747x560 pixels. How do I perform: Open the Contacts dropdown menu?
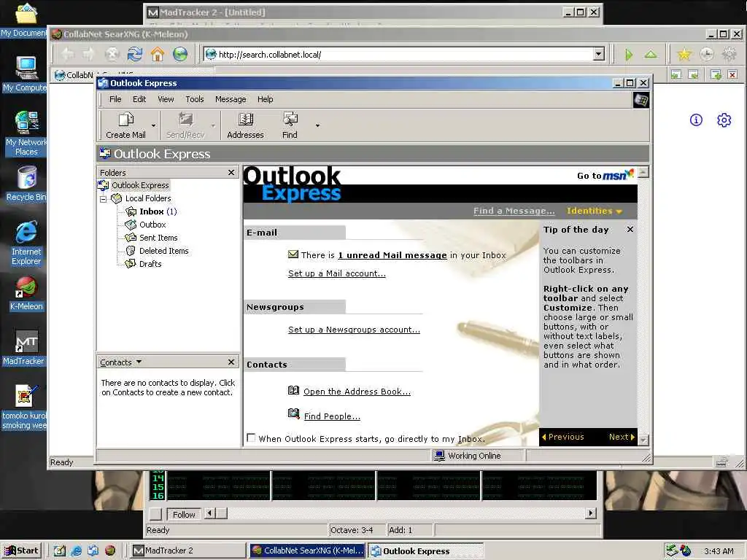pos(120,362)
